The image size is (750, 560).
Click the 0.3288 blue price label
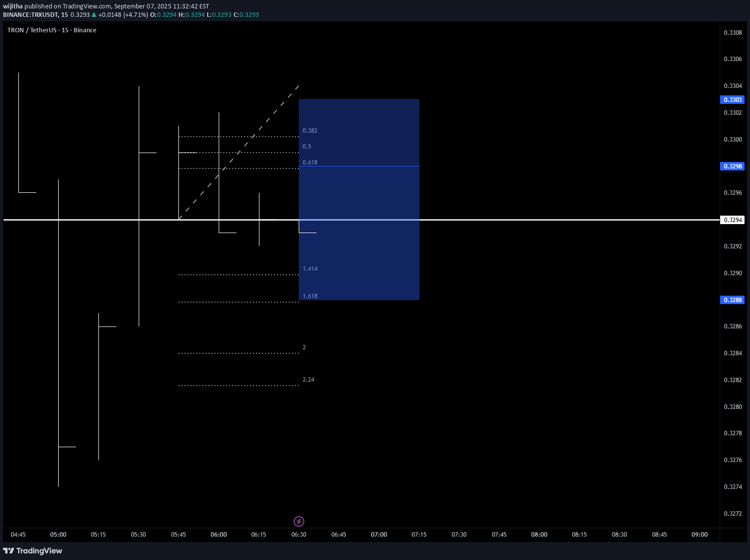click(733, 300)
